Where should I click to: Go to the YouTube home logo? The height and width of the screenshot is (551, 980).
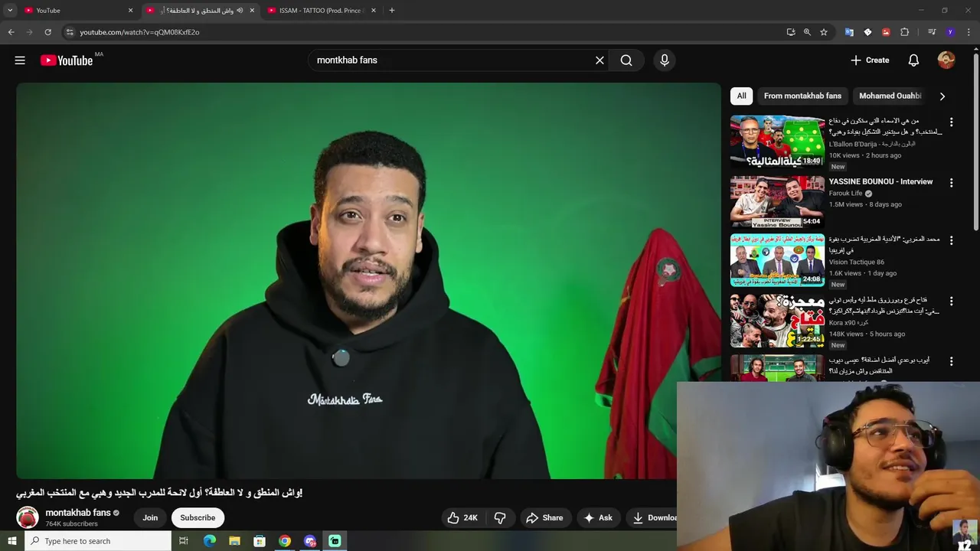tap(67, 60)
